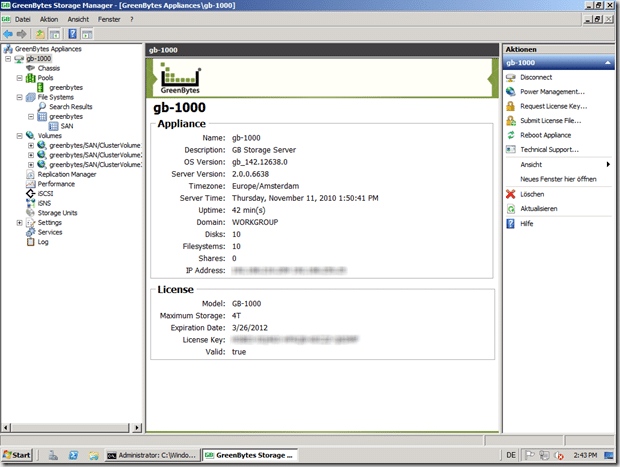This screenshot has width=620, height=467.
Task: Open the Performance chart icon
Action: 30,184
